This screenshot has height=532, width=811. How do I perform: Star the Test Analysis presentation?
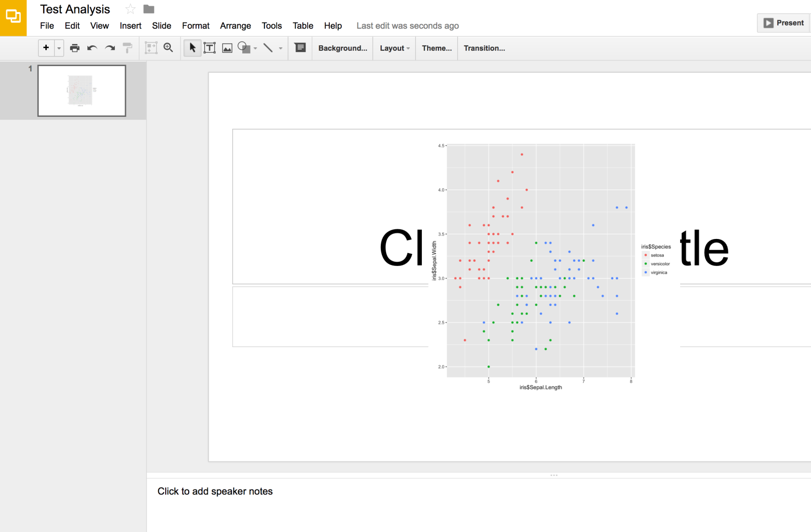click(x=130, y=9)
